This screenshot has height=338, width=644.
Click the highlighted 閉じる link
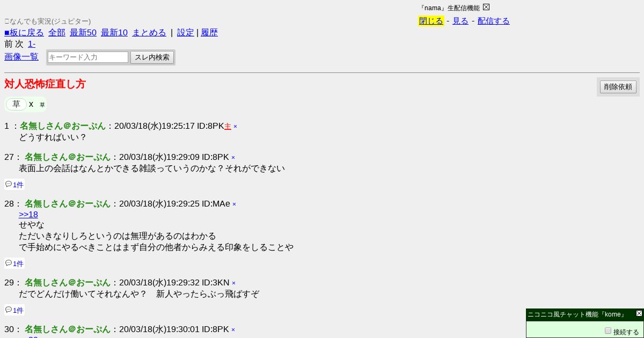(431, 21)
